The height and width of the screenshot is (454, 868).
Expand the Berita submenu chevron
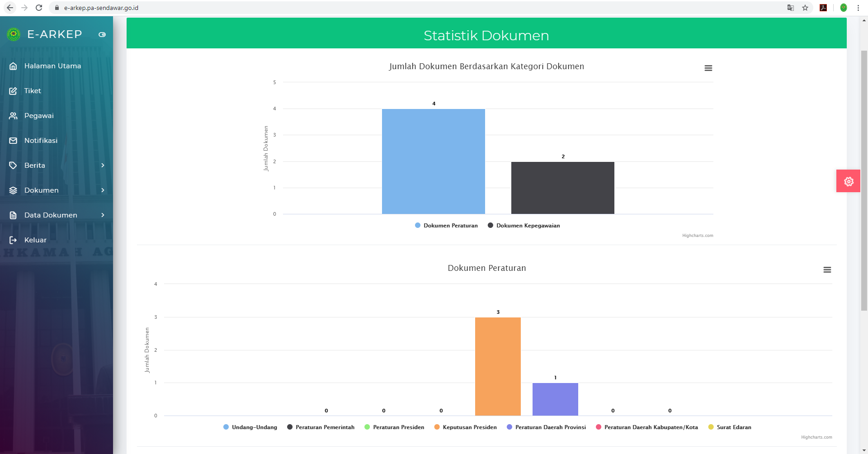point(103,166)
